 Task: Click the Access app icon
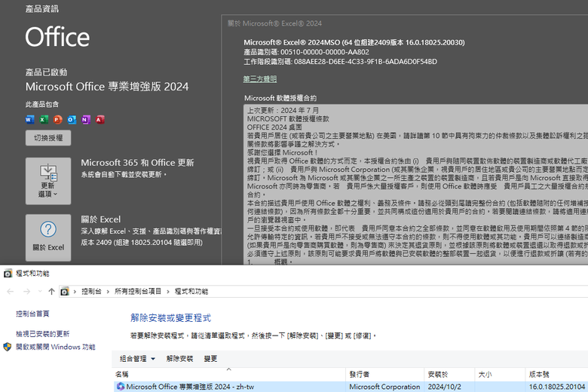100,120
